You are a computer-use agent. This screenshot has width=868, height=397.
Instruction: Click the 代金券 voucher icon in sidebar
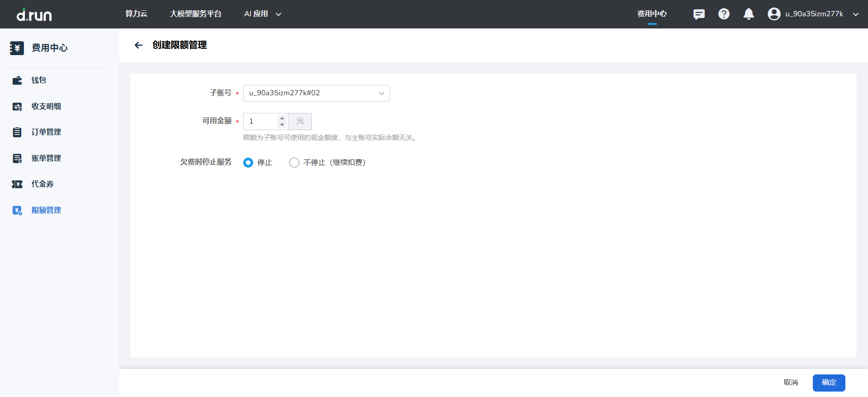(x=17, y=184)
